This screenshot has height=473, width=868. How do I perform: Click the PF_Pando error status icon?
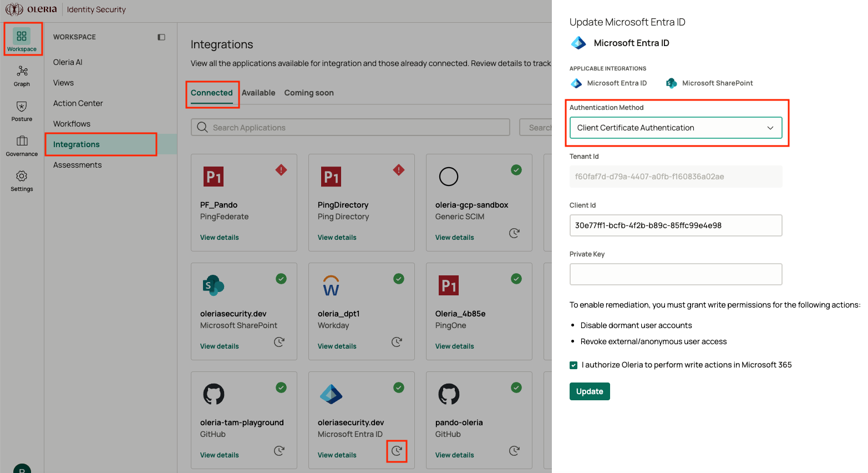(281, 170)
